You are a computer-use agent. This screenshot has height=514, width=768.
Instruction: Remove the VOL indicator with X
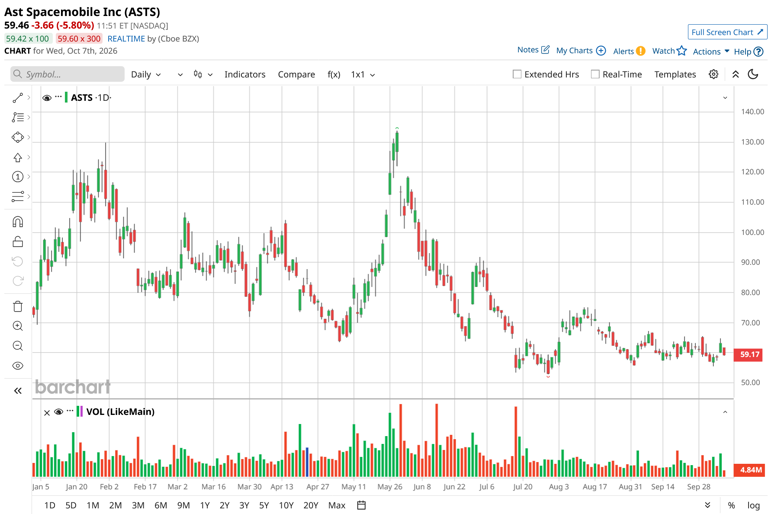tap(47, 413)
